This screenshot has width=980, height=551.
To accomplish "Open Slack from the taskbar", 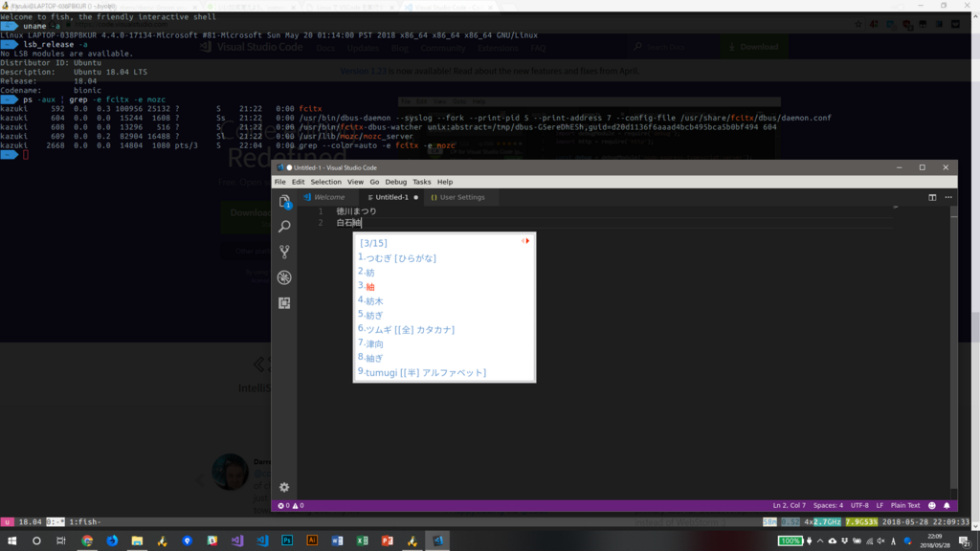I will pyautogui.click(x=212, y=541).
